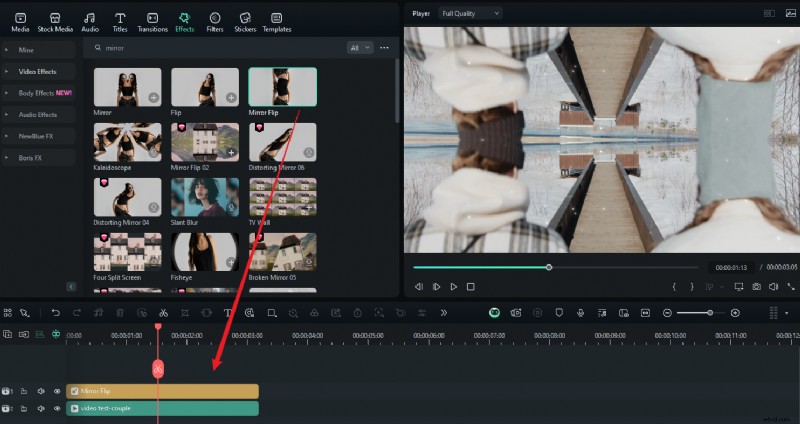Click the picture icon at player top-right
The image size is (800, 424).
click(x=790, y=14)
